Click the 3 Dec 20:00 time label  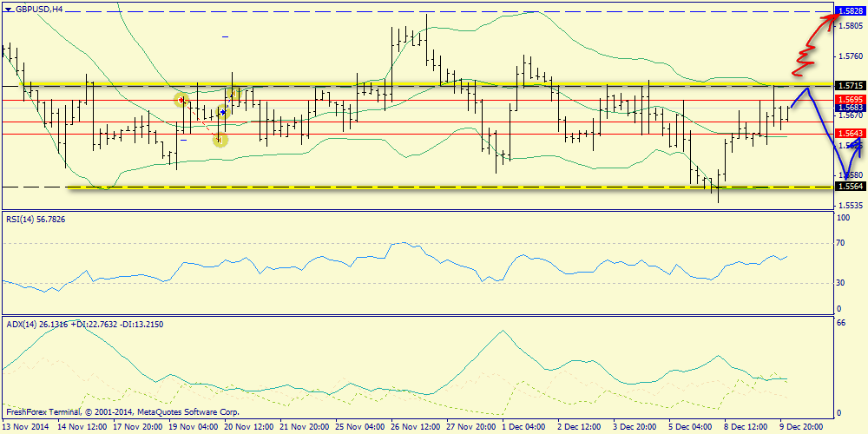[x=636, y=427]
